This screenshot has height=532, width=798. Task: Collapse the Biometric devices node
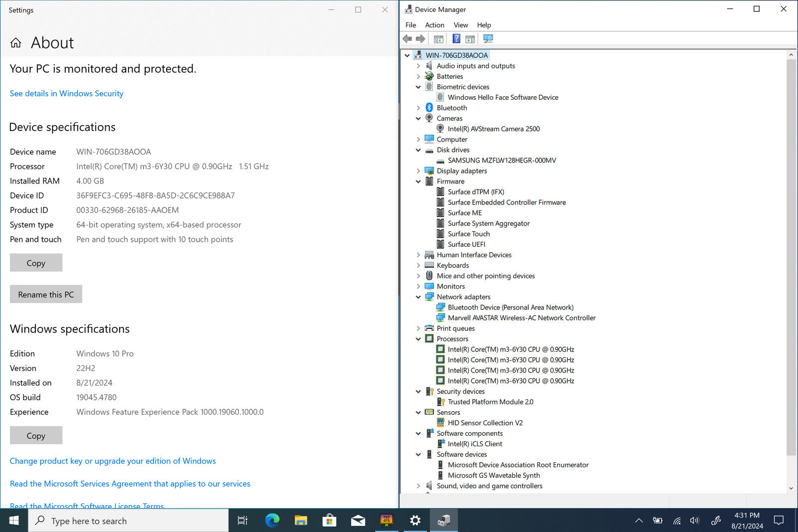[x=418, y=87]
